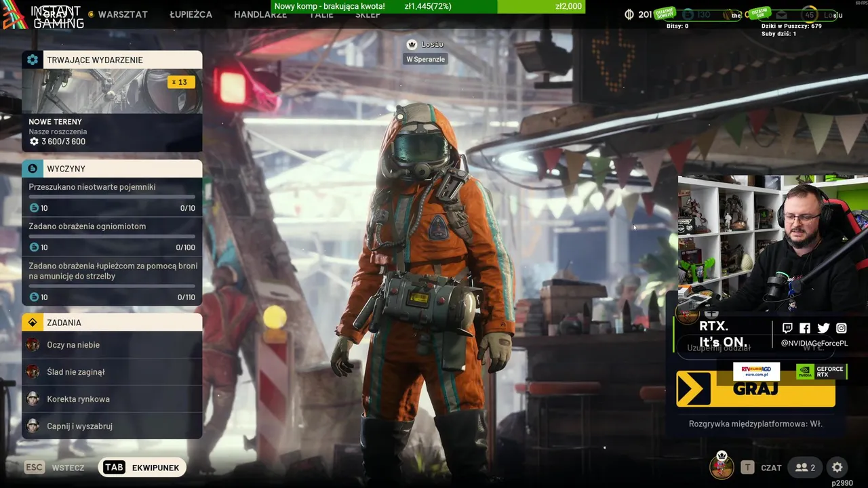The image size is (868, 488).
Task: Click the shotgun ammo damage feat text
Action: (x=113, y=271)
